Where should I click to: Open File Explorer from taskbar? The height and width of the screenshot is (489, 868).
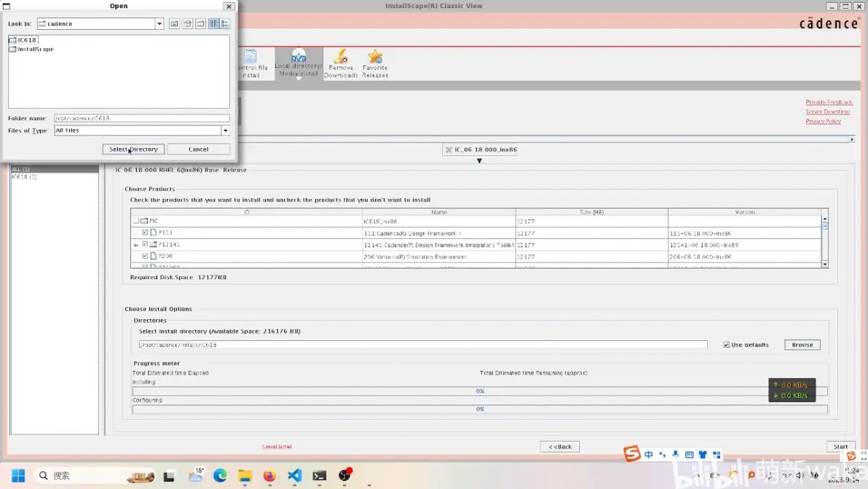[245, 476]
